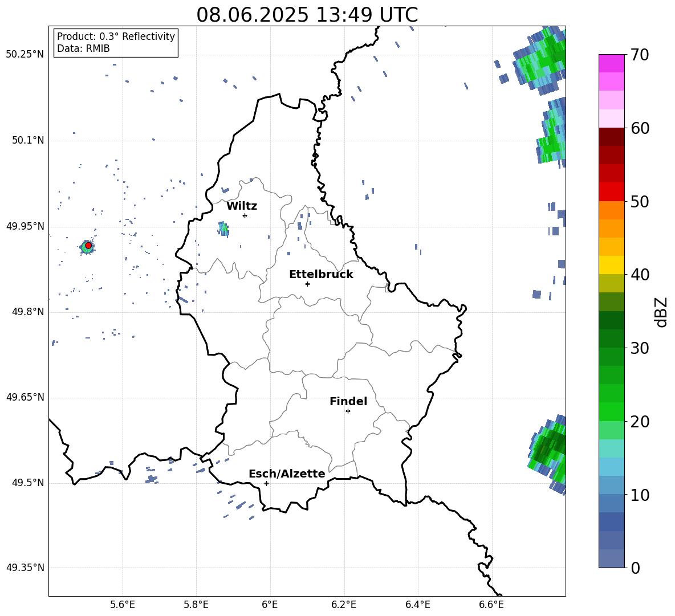Click the Esch/Alzette station cross marker
Screen dimensions: 675x616
[266, 483]
